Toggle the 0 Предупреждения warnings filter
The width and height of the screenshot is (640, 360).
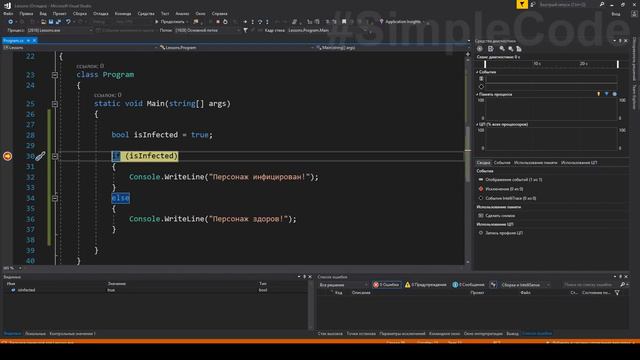pos(426,284)
